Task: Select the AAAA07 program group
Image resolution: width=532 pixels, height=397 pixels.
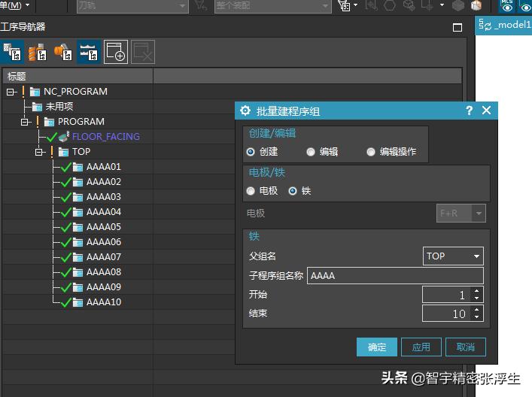Action: [x=104, y=257]
